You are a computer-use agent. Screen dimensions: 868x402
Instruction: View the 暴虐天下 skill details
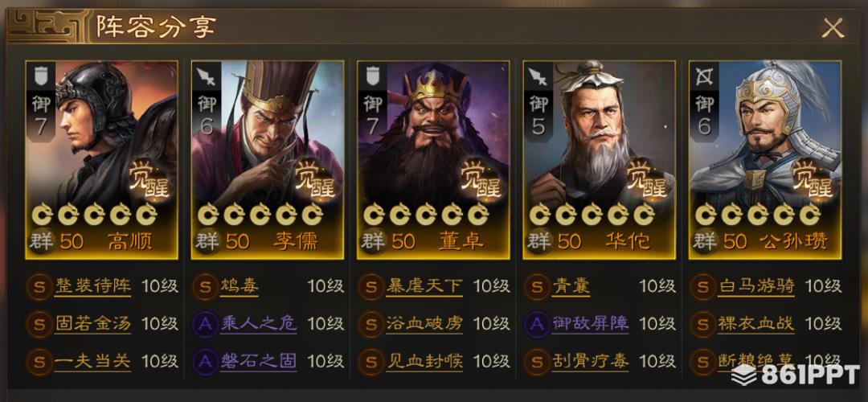[424, 286]
